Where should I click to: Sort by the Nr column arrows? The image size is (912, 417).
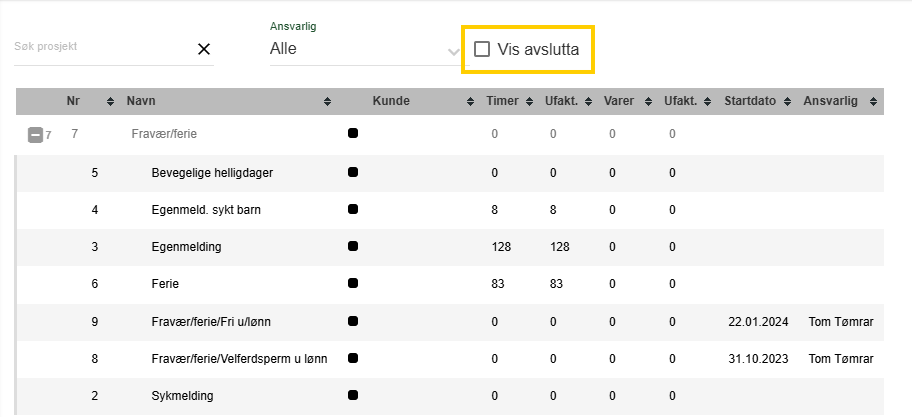click(111, 101)
